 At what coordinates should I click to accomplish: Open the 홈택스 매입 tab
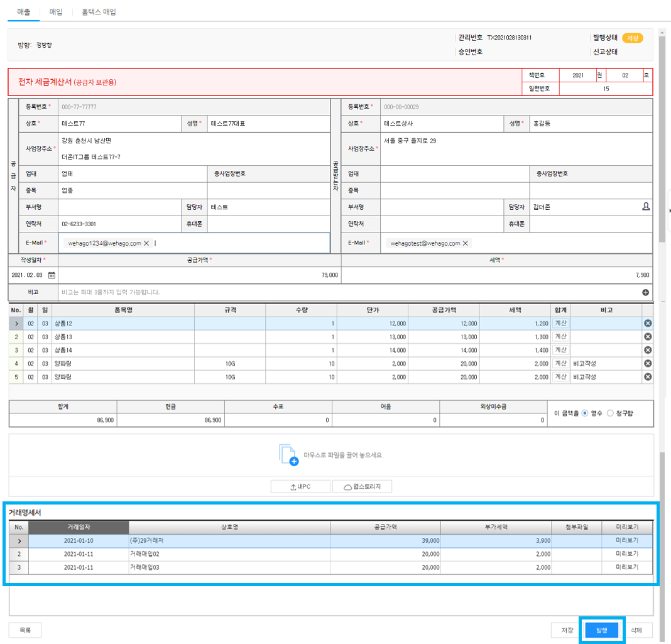coord(99,12)
